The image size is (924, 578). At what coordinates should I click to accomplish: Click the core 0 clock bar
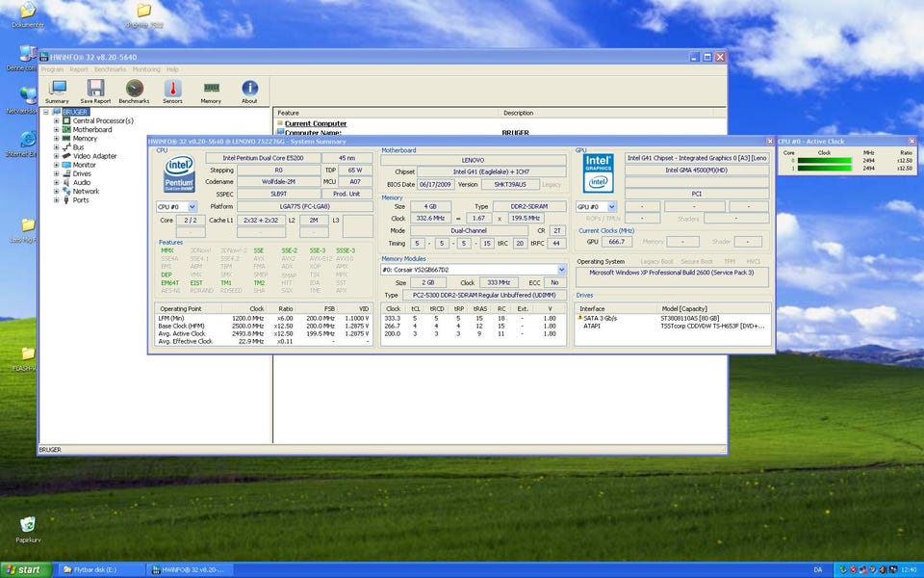(x=825, y=161)
